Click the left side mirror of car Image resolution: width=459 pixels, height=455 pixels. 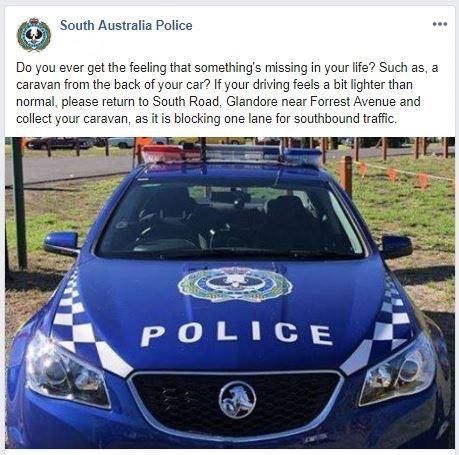point(62,243)
